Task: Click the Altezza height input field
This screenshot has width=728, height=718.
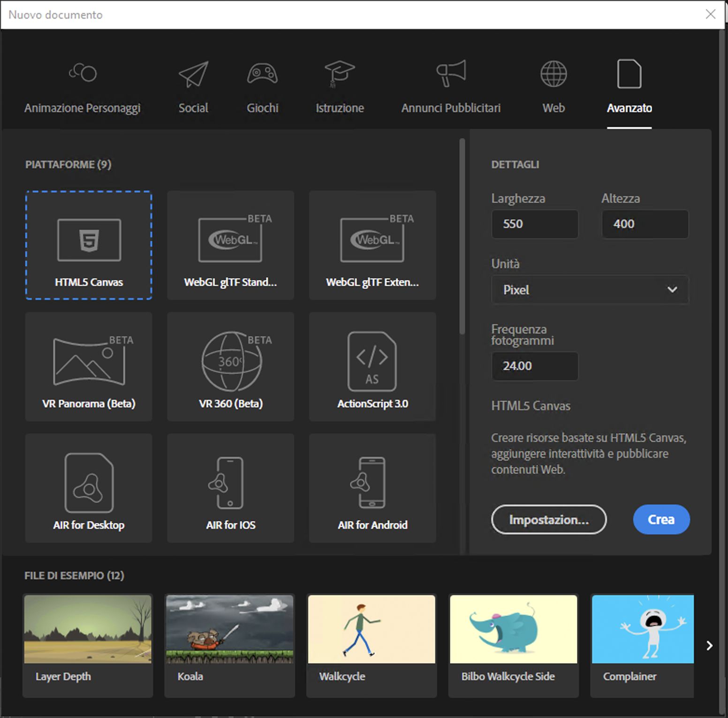Action: pyautogui.click(x=645, y=224)
